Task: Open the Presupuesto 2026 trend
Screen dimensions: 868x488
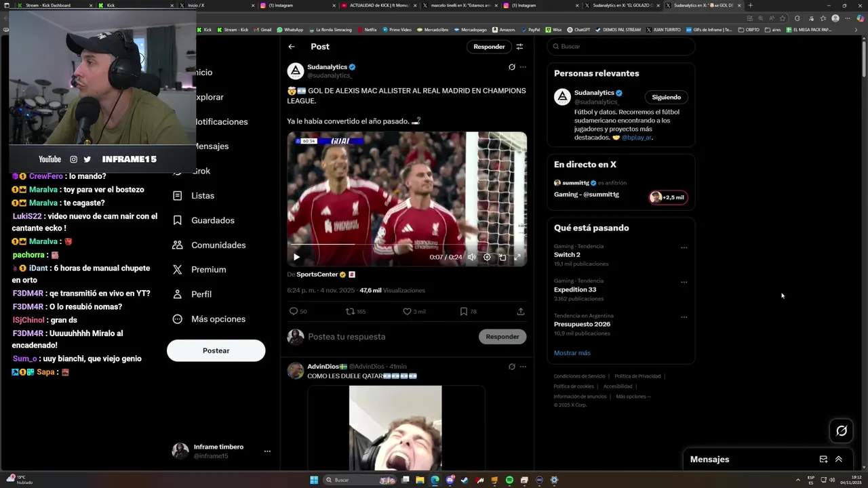Action: coord(582,325)
